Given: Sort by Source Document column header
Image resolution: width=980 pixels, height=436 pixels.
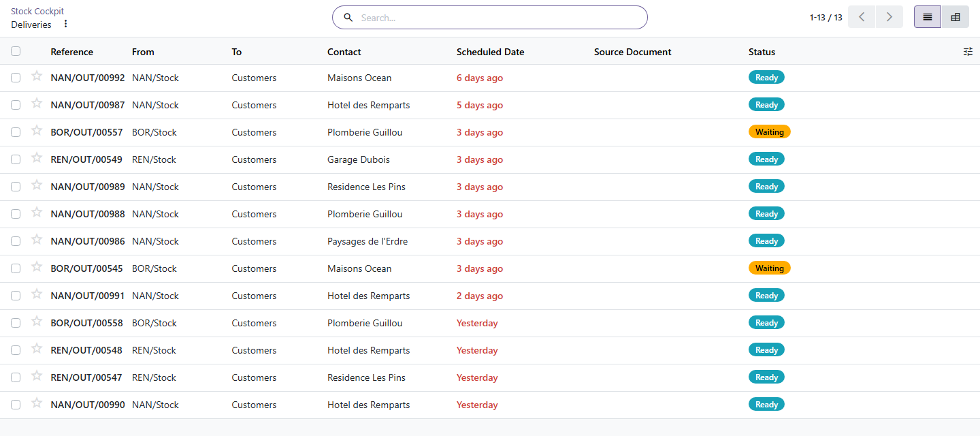Looking at the screenshot, I should (632, 52).
